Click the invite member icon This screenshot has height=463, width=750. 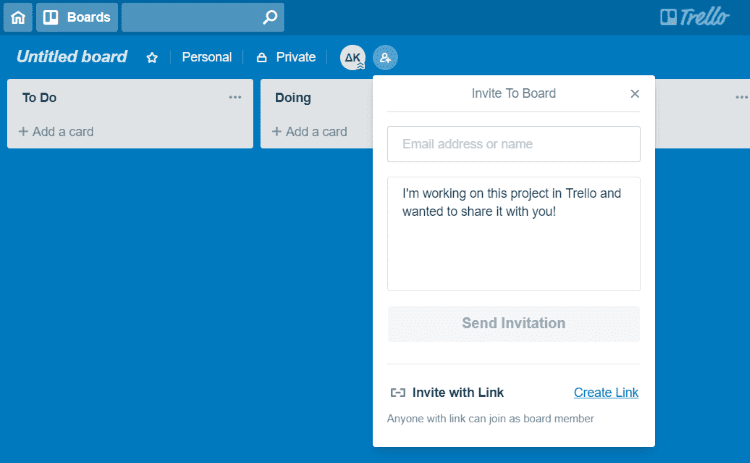(x=385, y=57)
